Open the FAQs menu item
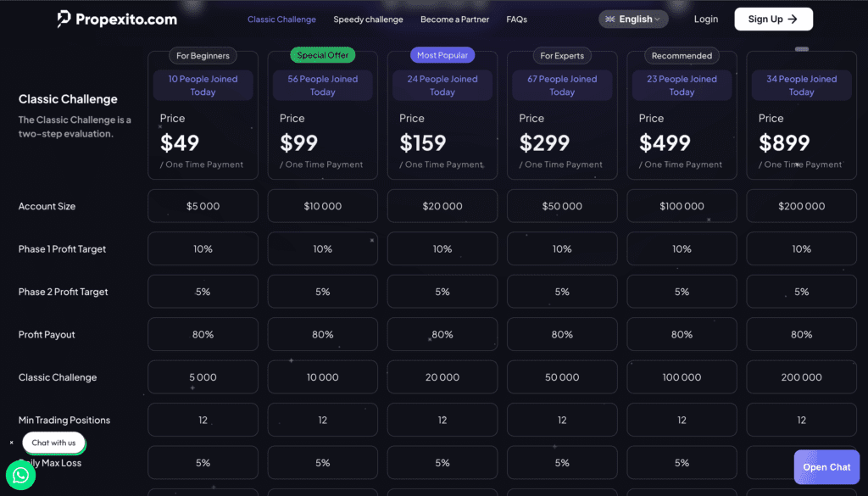This screenshot has width=868, height=496. pyautogui.click(x=516, y=20)
